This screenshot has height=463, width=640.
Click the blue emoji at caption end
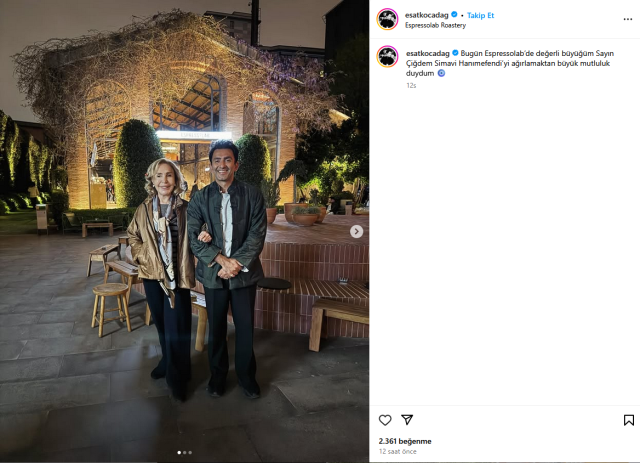tap(441, 73)
